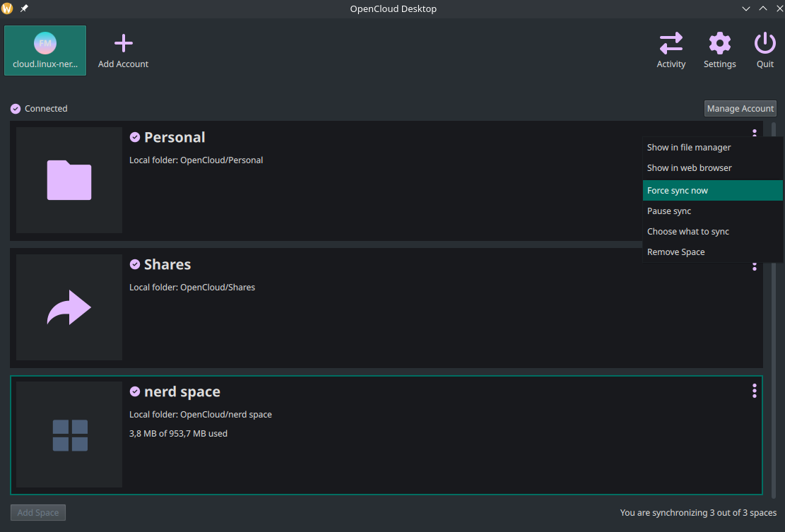Open the nerd space three-dot menu

click(x=754, y=391)
